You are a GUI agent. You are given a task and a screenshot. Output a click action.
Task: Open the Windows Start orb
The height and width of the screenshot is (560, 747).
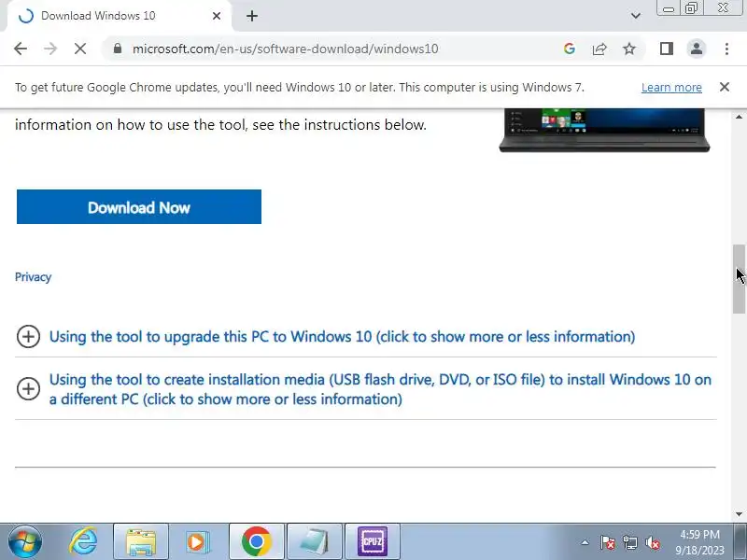25,542
